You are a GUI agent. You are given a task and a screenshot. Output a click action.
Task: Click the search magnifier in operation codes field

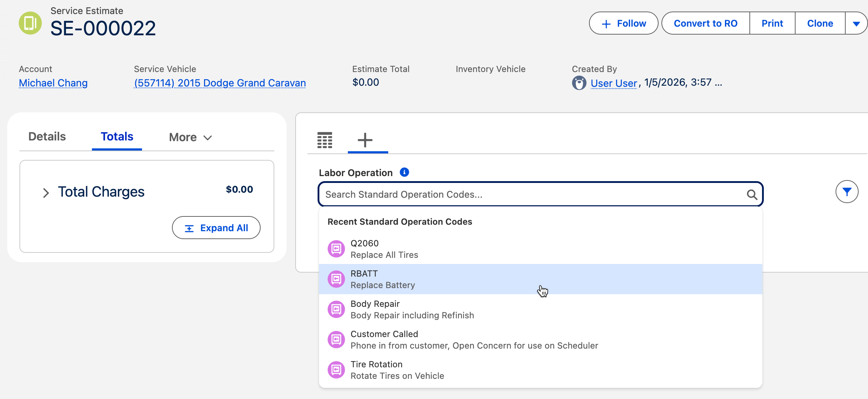752,194
